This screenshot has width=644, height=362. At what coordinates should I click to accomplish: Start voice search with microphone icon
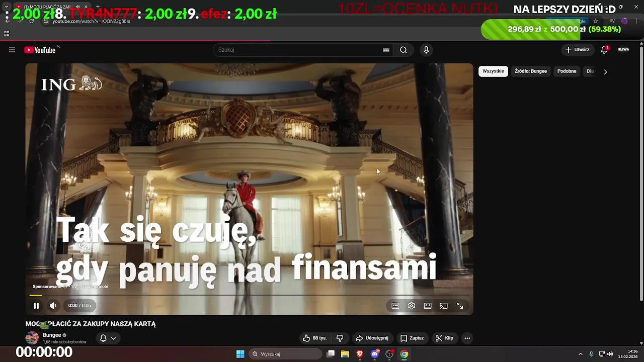[426, 50]
